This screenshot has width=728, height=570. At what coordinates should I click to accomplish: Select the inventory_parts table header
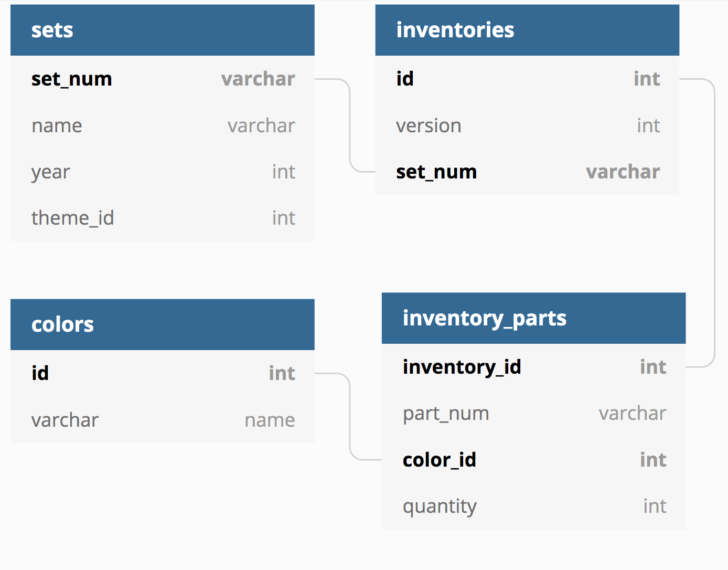pyautogui.click(x=533, y=318)
